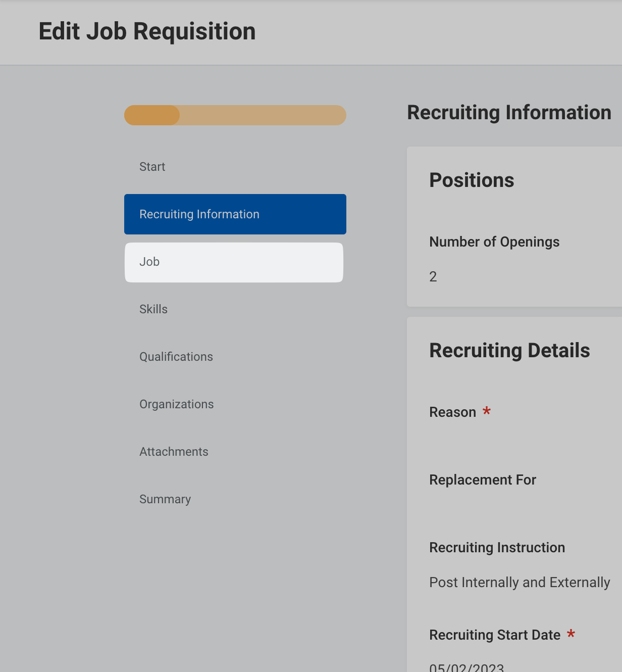This screenshot has height=672, width=622.
Task: Click the openings value 2
Action: (433, 277)
